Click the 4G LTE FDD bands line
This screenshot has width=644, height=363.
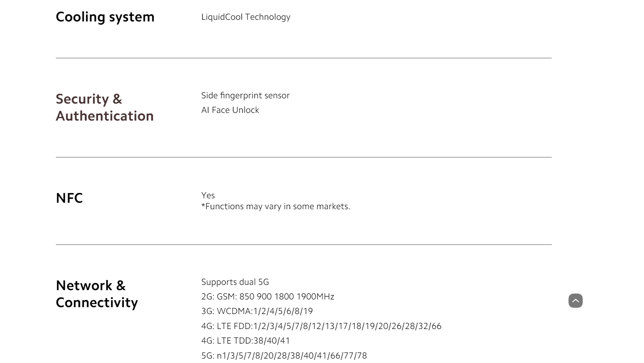point(322,326)
